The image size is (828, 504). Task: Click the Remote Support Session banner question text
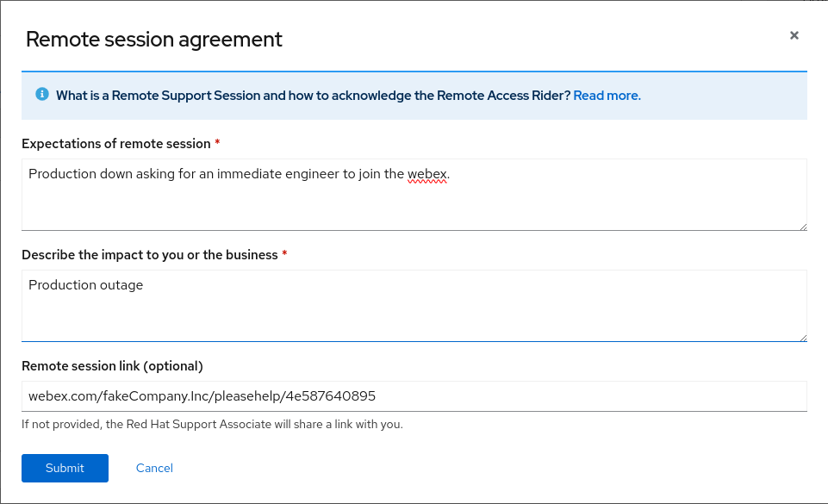(x=313, y=96)
